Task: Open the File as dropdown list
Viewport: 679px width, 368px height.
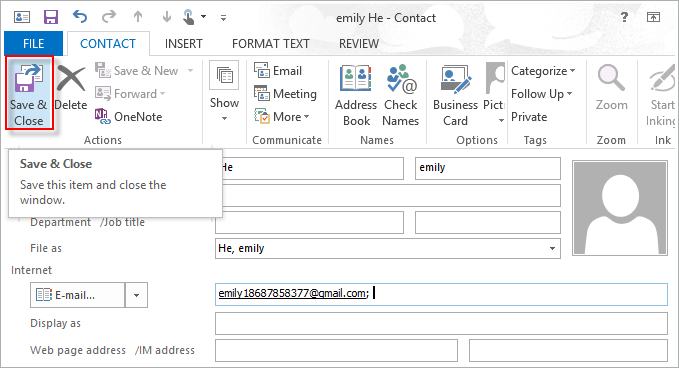Action: click(x=552, y=249)
